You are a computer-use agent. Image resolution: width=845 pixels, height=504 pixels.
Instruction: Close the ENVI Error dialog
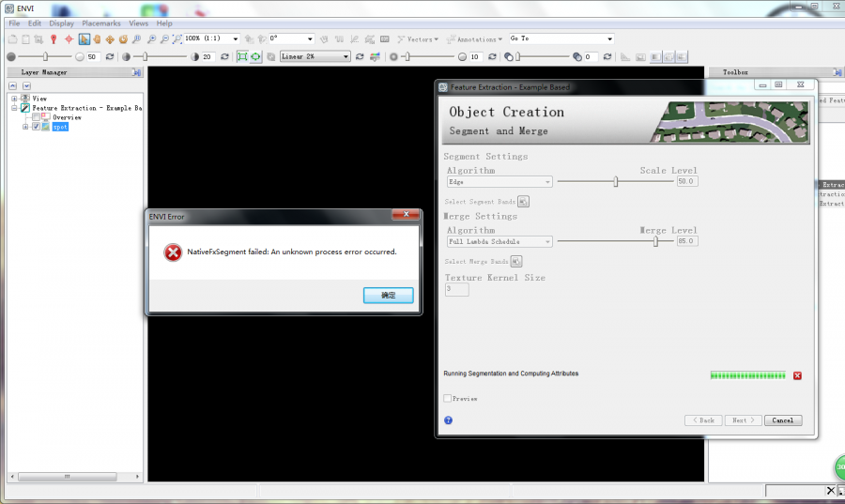pos(407,214)
